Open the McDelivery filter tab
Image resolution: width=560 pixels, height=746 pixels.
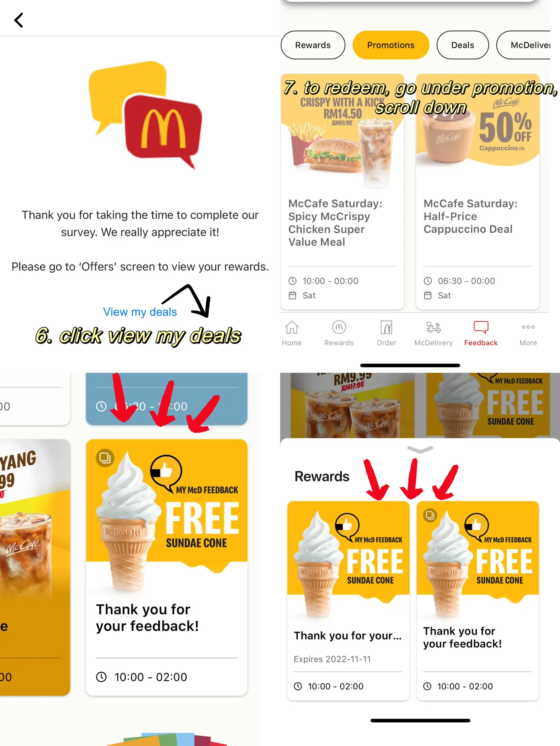pos(524,45)
